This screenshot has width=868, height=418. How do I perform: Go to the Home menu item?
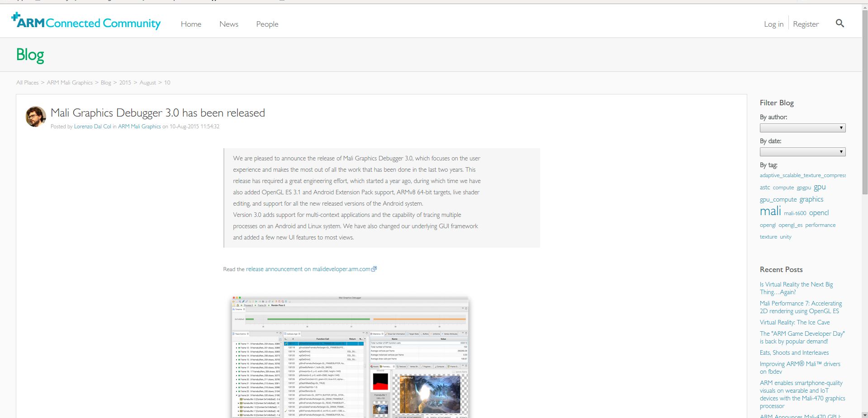tap(191, 24)
